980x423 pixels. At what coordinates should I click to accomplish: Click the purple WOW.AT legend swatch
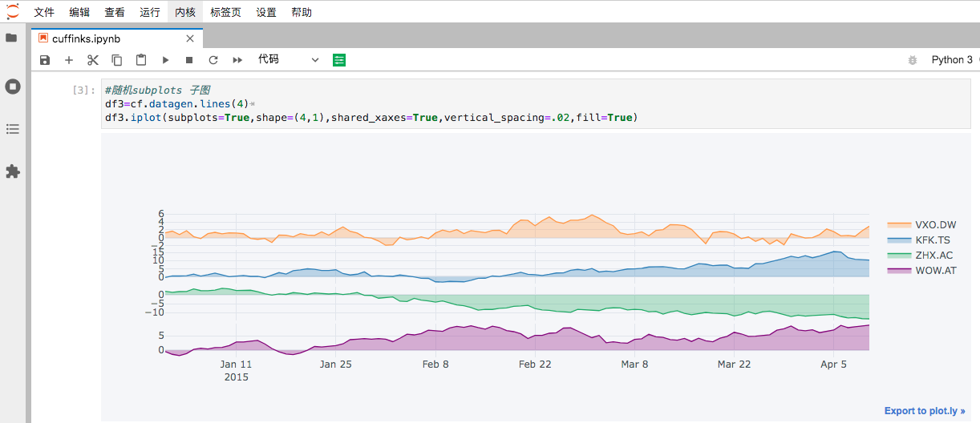(899, 271)
